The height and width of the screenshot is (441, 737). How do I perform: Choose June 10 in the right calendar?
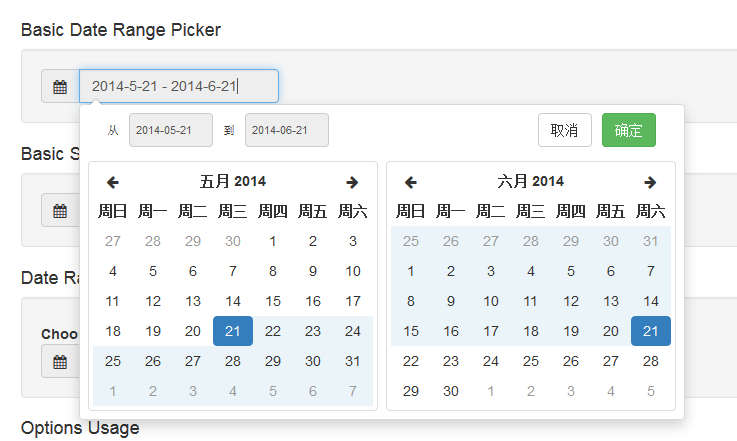491,301
